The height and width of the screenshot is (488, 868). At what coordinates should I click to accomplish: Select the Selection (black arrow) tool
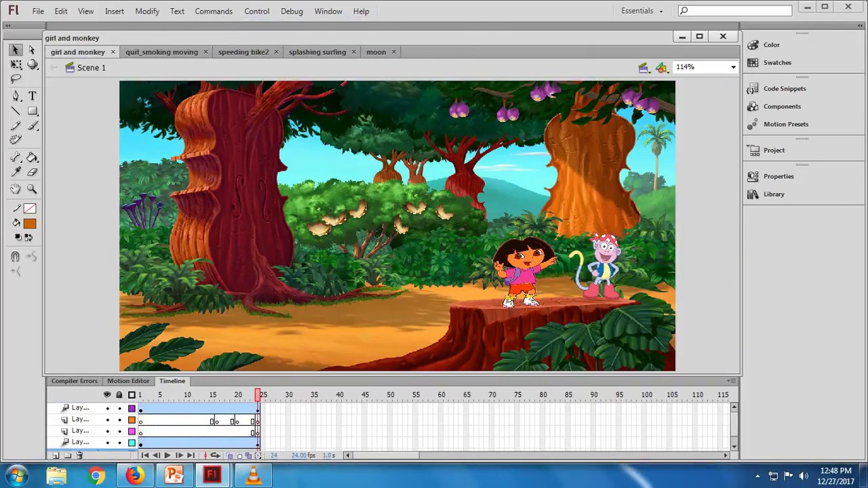tap(15, 50)
